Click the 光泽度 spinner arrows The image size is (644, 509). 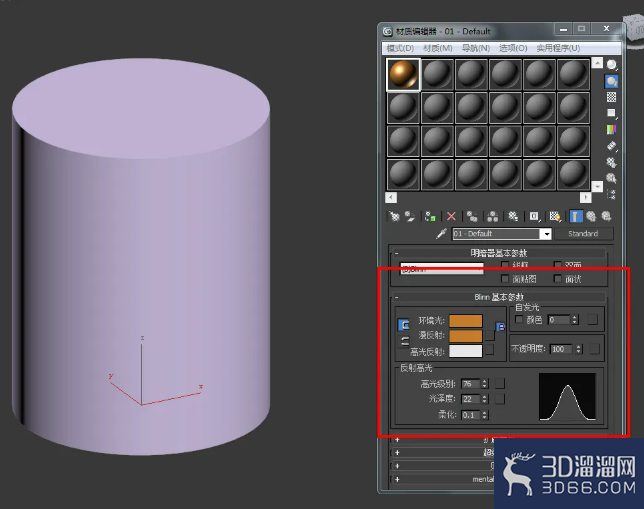click(485, 399)
